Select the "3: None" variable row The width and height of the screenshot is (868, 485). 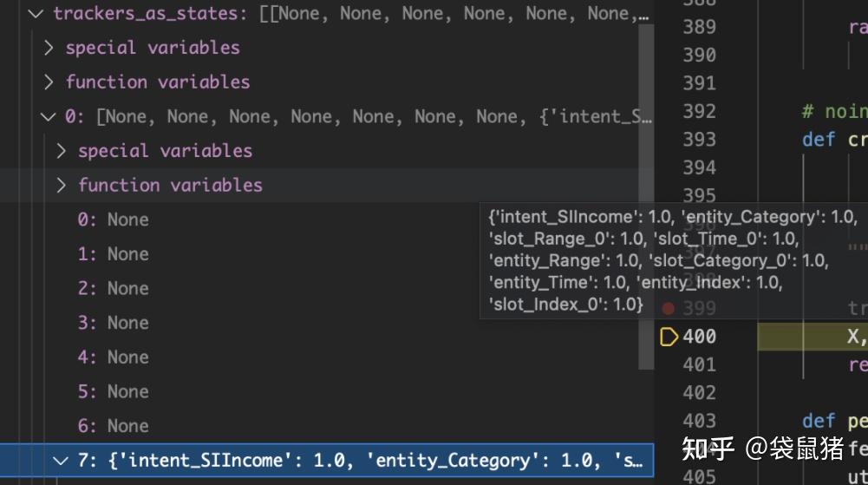113,323
